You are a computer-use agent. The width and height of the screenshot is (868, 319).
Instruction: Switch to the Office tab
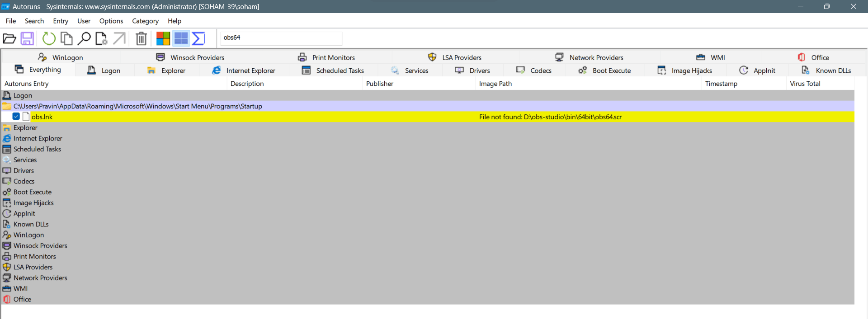(x=813, y=57)
